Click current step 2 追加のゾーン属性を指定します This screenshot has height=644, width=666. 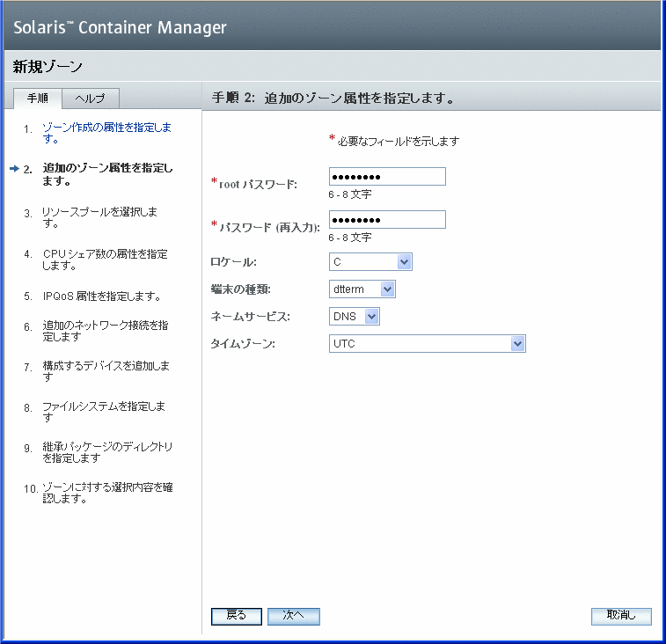[x=107, y=174]
